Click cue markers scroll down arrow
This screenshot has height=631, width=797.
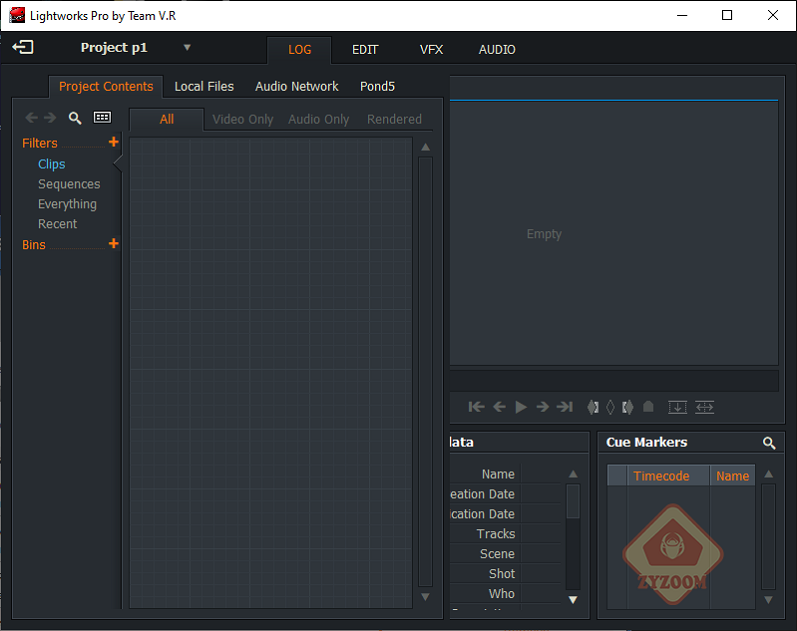click(x=769, y=600)
